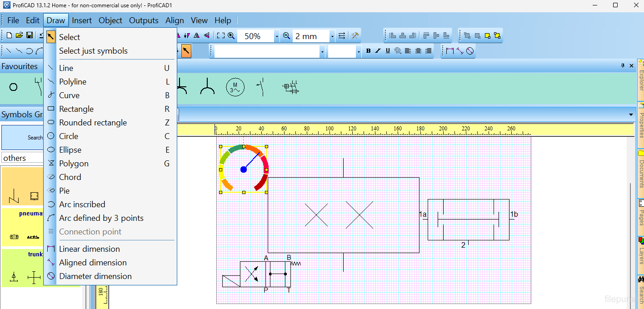Click the Save floppy disk icon

tap(29, 35)
